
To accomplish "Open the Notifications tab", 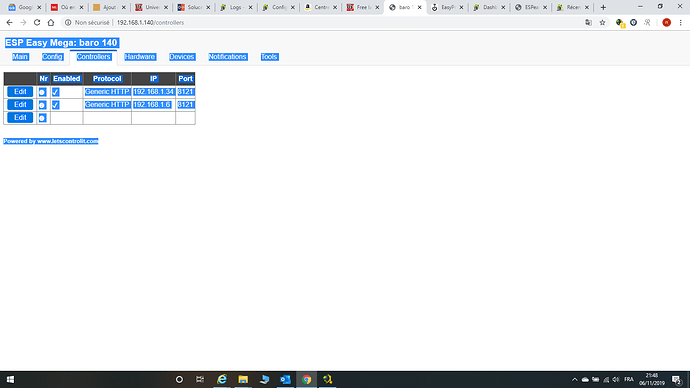I will 228,57.
